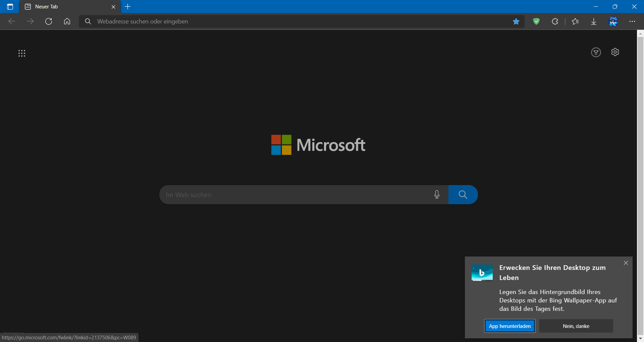Go forward with the forward arrow
The width and height of the screenshot is (644, 342).
[30, 21]
